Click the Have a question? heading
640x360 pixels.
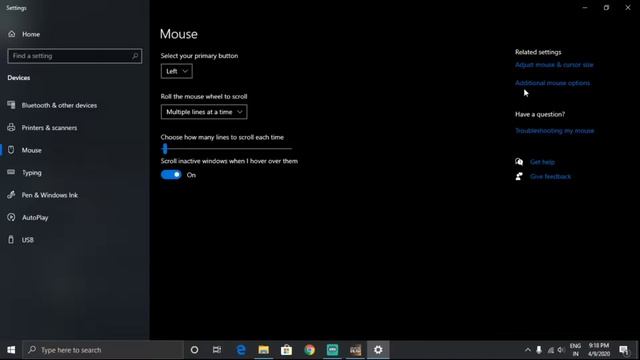[x=540, y=114]
